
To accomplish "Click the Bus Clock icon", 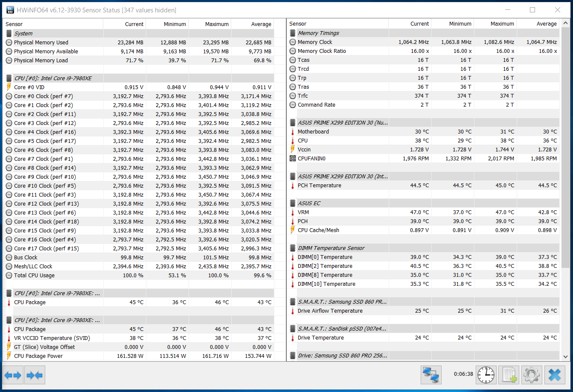I will coord(9,257).
